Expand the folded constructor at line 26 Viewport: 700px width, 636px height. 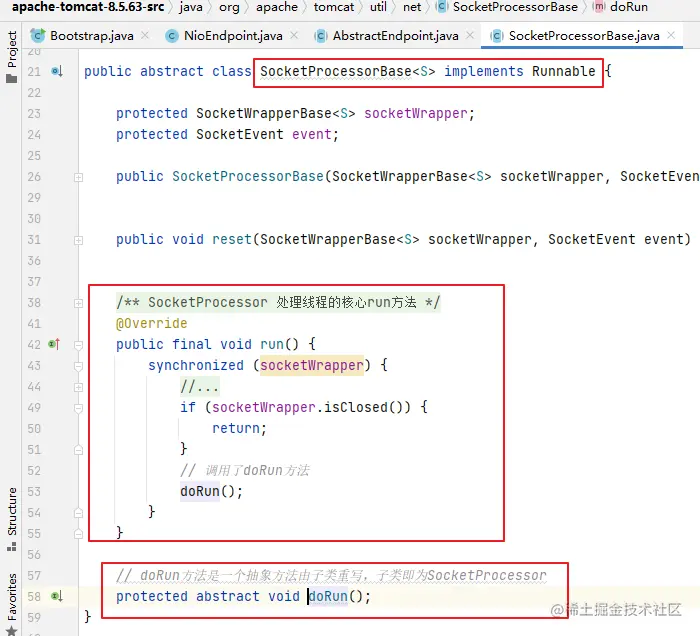[x=78, y=177]
